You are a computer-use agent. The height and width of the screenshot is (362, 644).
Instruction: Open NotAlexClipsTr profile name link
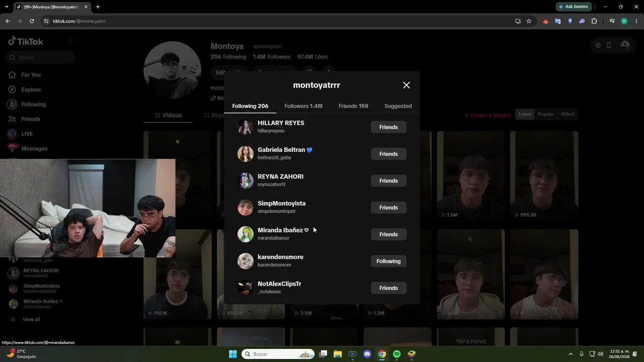[x=279, y=284]
